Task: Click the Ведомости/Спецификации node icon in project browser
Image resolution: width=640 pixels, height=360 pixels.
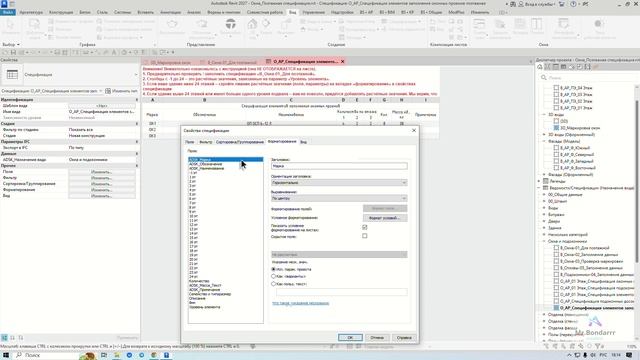Action: [x=545, y=188]
